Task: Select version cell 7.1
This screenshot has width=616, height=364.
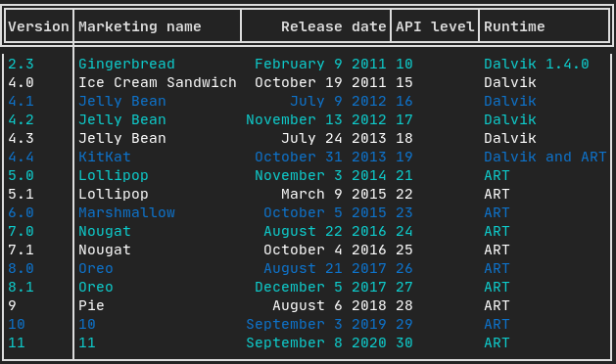Action: 21,250
